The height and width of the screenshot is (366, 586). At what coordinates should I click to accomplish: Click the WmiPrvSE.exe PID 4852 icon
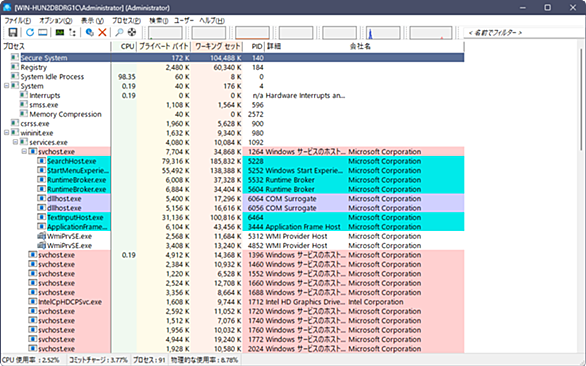[x=41, y=245]
